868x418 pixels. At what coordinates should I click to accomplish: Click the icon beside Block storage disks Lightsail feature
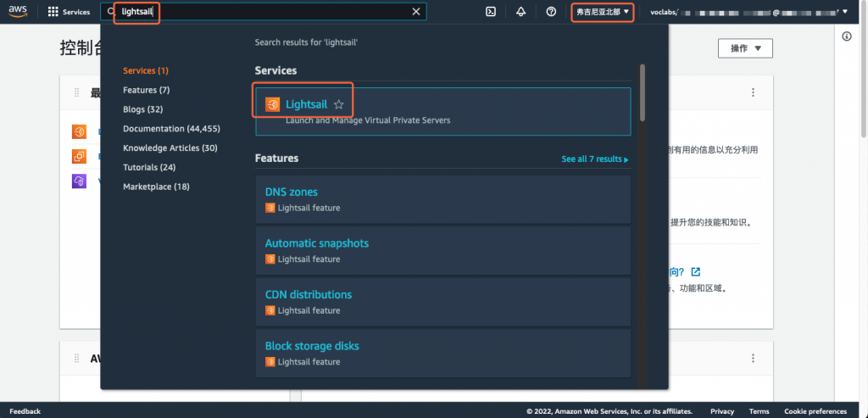pos(270,362)
